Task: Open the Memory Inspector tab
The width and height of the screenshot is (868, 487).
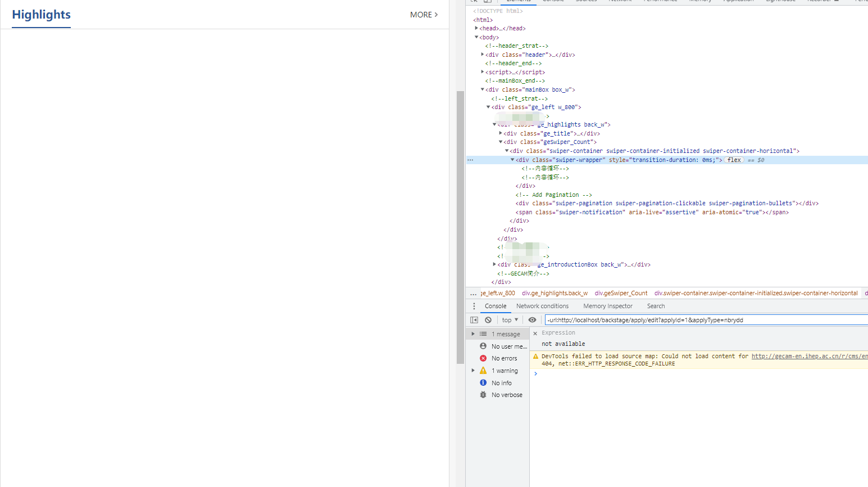Action: 607,306
